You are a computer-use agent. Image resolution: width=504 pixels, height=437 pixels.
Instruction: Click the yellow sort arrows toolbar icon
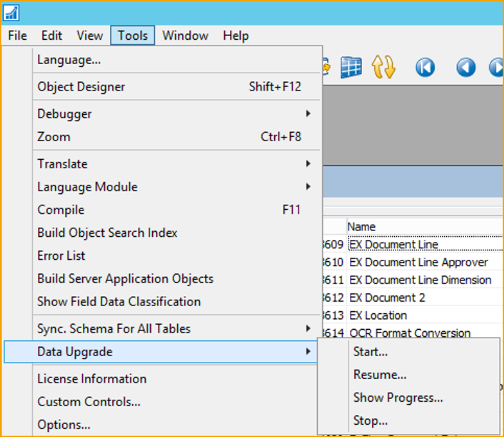pos(383,67)
